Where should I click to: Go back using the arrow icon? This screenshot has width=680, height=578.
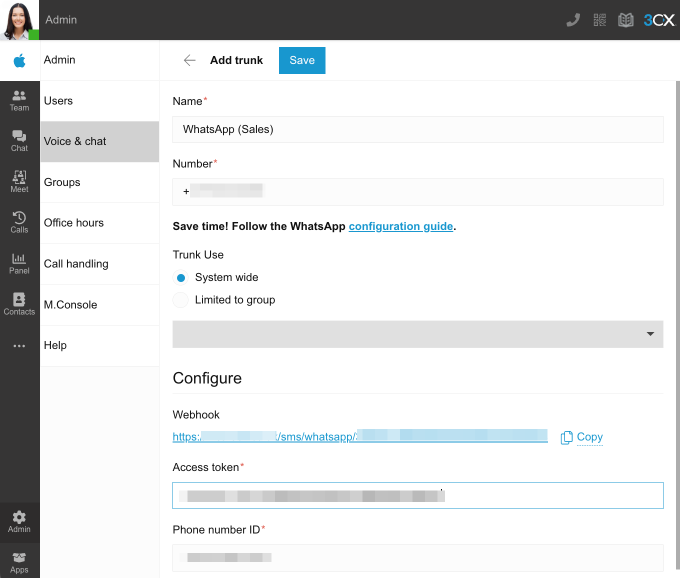(x=190, y=60)
